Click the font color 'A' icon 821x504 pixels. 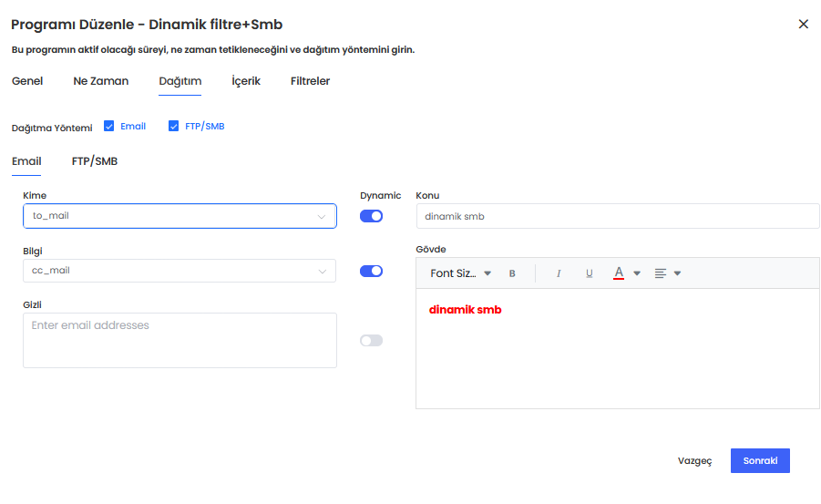pyautogui.click(x=619, y=273)
